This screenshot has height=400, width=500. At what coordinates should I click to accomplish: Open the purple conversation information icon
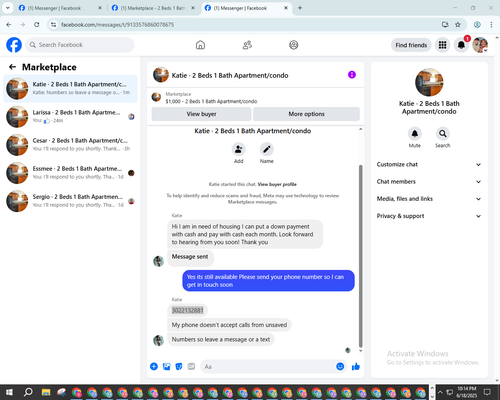(x=352, y=75)
